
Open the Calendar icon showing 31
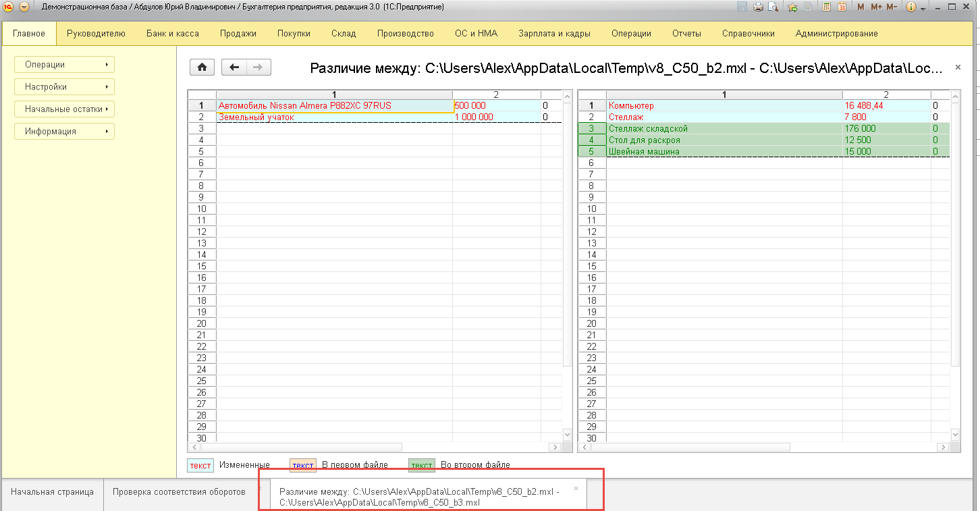coord(842,7)
